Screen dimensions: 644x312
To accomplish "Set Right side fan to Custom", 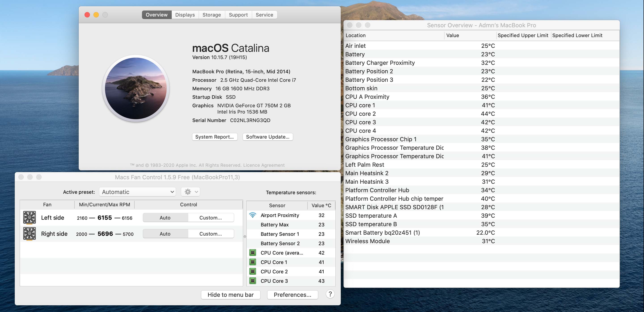I will click(x=210, y=234).
